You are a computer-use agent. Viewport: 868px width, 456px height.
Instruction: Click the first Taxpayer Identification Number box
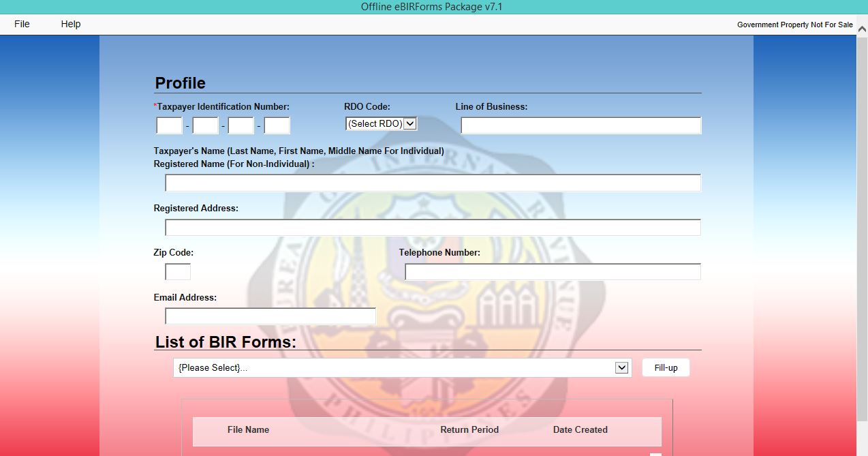click(169, 125)
